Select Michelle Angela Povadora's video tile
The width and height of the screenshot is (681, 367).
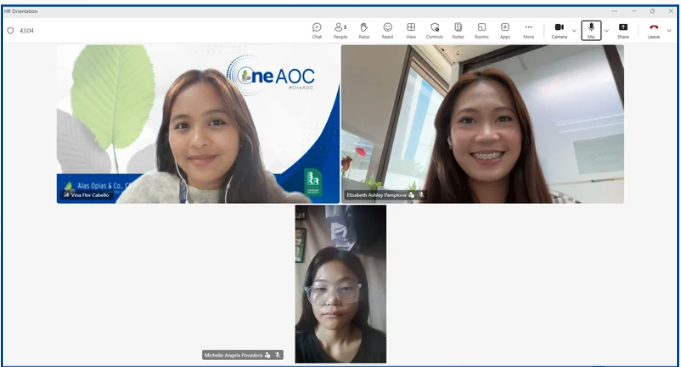[340, 284]
